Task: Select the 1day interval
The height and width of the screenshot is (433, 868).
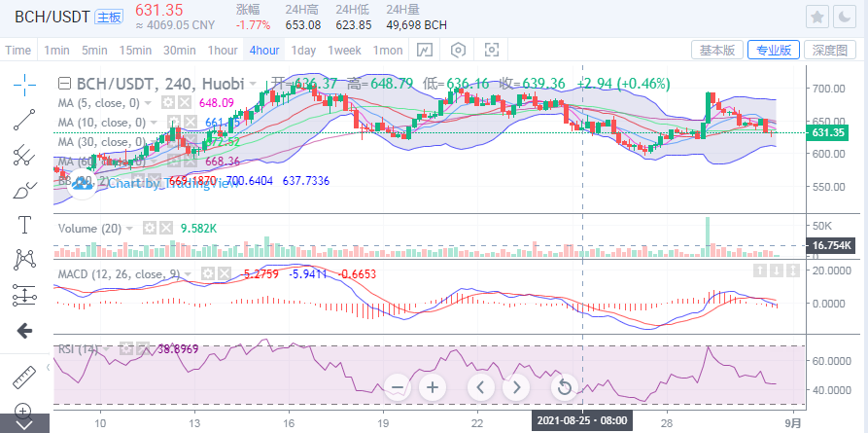Action: [x=303, y=51]
